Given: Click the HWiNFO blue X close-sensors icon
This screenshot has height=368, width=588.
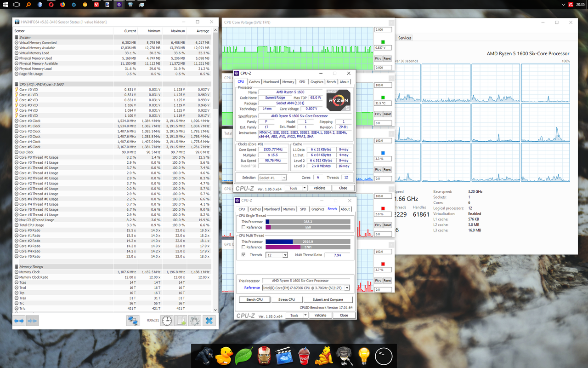Looking at the screenshot, I should [209, 321].
